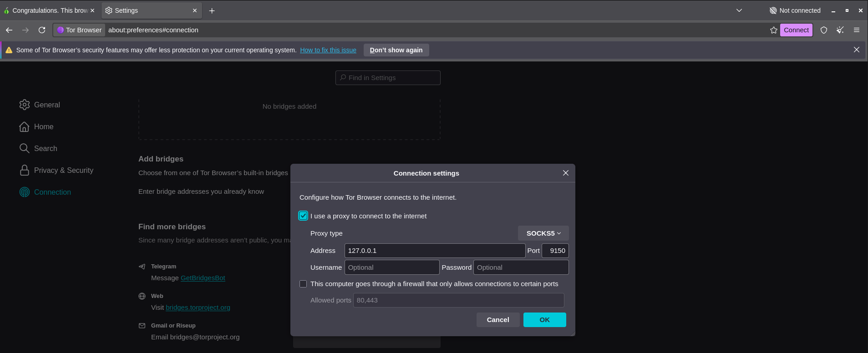Go back with the back arrow
868x353 pixels.
coord(9,30)
